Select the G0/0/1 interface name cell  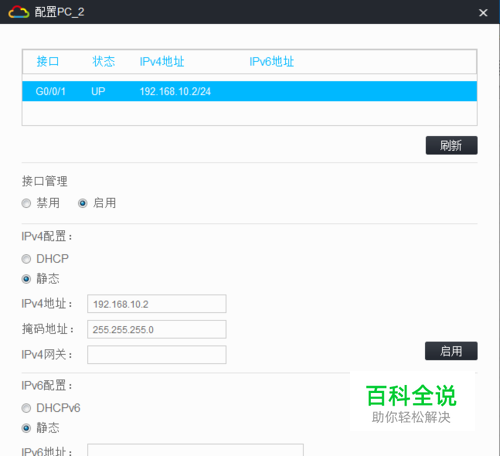coord(50,91)
